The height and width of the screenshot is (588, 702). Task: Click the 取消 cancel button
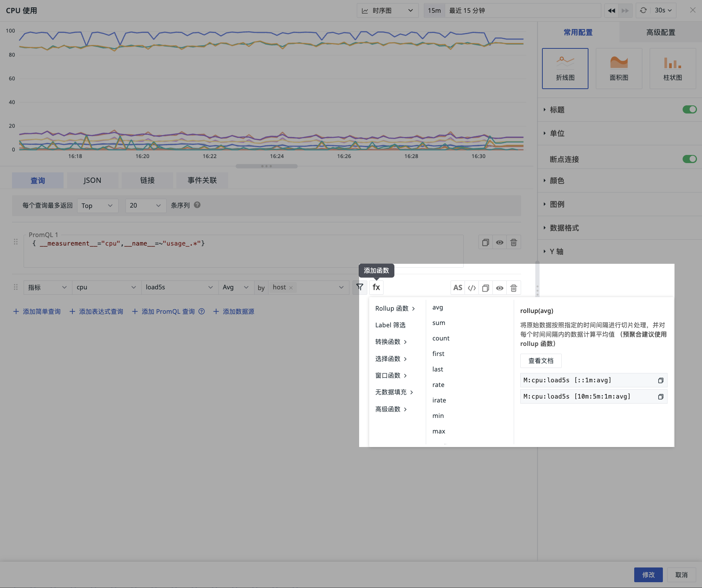(x=681, y=575)
